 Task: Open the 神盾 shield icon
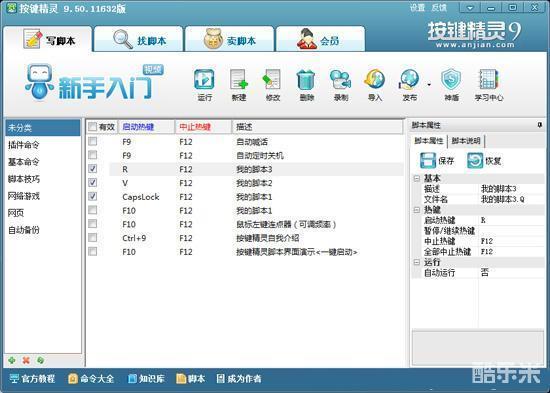pyautogui.click(x=451, y=85)
